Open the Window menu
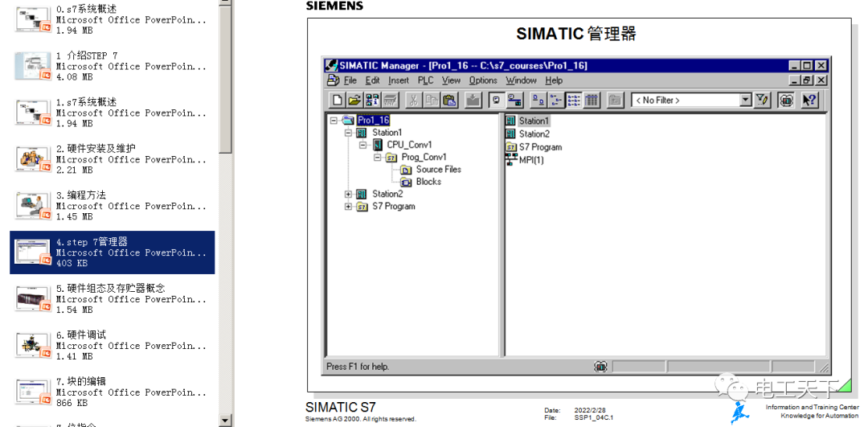Screen dimensions: 868x427 (x=521, y=80)
